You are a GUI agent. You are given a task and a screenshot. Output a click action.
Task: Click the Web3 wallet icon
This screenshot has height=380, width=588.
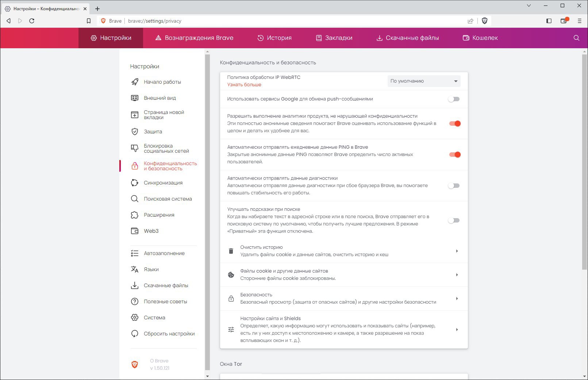(135, 231)
